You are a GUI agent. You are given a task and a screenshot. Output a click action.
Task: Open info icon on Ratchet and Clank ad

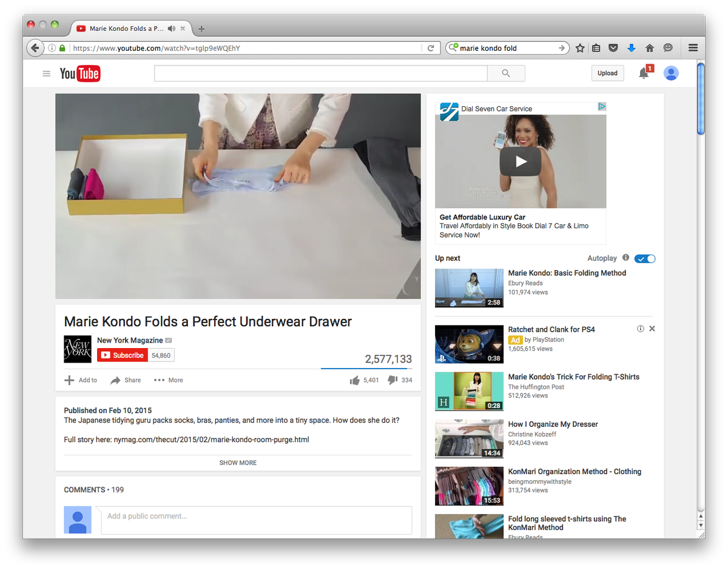point(641,329)
